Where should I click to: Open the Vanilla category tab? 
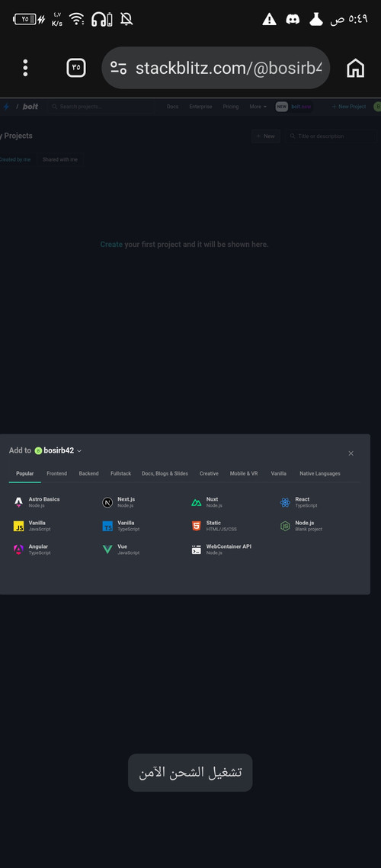pos(279,473)
